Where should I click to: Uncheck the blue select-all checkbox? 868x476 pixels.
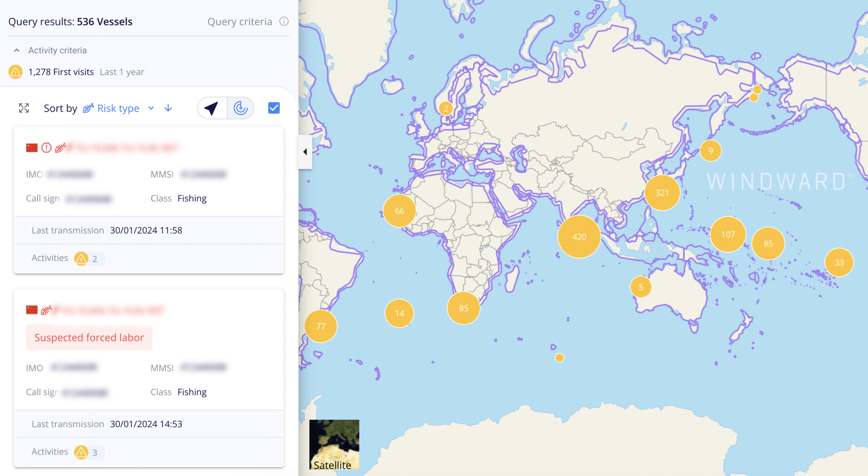pyautogui.click(x=274, y=108)
